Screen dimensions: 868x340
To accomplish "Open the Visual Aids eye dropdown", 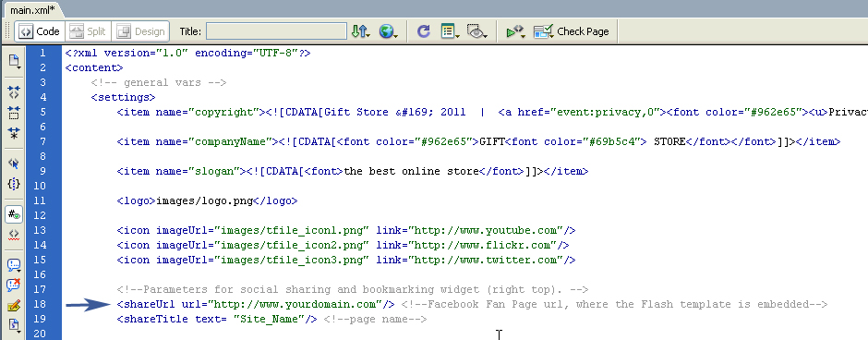I will [x=476, y=31].
